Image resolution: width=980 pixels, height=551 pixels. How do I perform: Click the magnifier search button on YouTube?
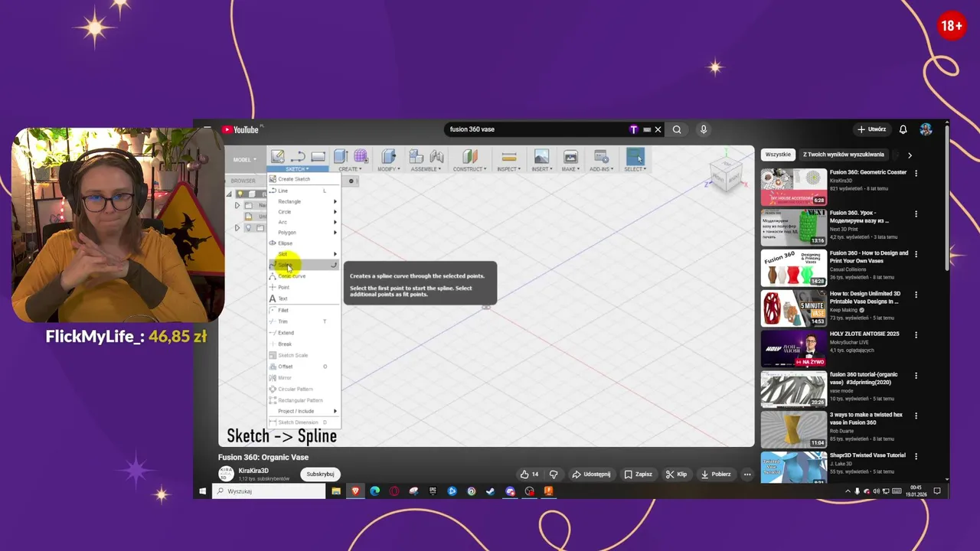click(677, 129)
